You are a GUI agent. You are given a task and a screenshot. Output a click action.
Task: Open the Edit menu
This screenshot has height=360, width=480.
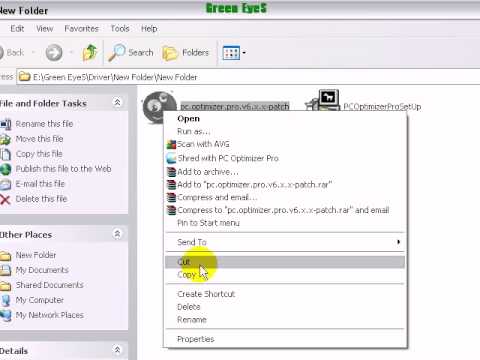coord(17,29)
